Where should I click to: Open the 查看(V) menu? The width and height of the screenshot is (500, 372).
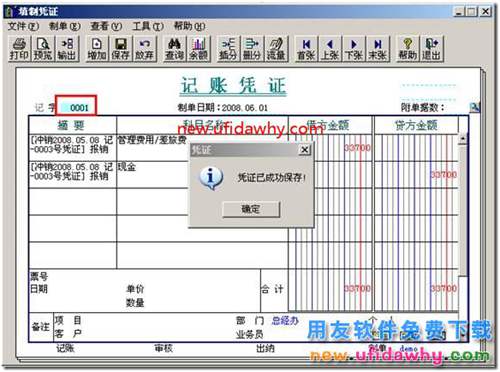point(106,26)
